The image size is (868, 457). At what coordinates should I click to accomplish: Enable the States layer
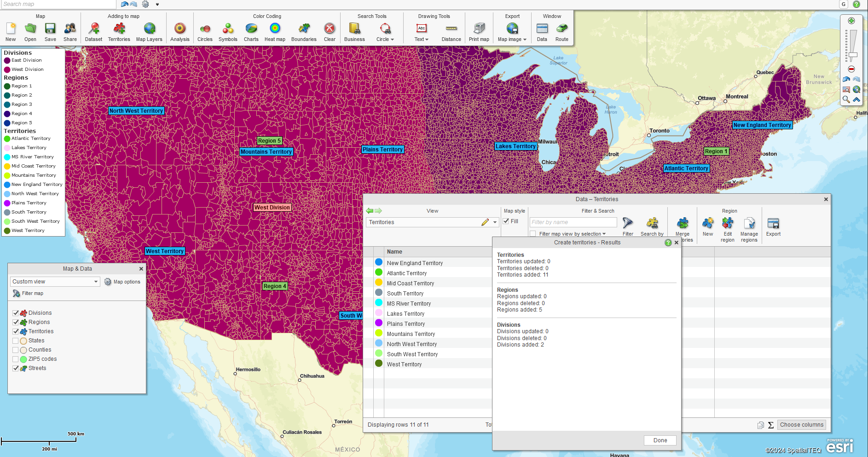pyautogui.click(x=16, y=341)
